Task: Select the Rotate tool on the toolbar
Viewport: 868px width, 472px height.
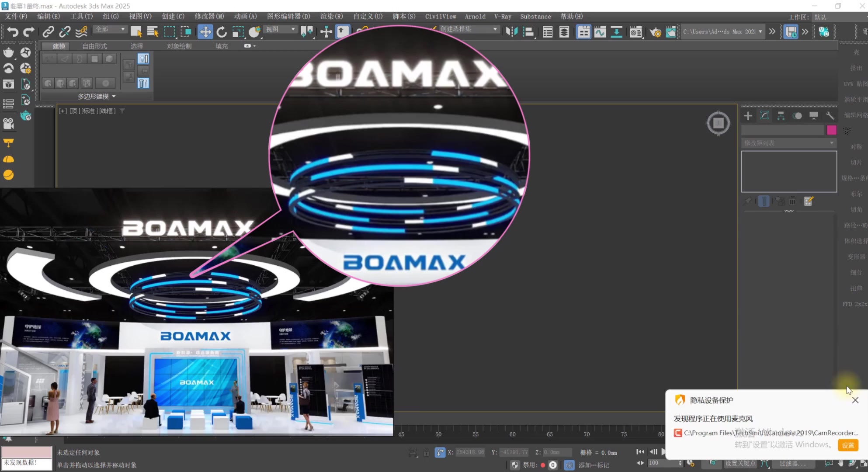Action: tap(222, 31)
